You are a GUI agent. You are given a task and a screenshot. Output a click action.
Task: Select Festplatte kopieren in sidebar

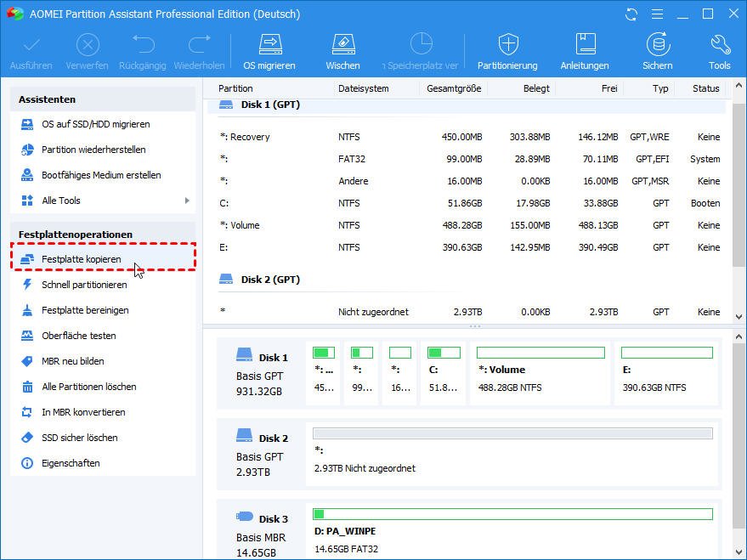(x=82, y=259)
